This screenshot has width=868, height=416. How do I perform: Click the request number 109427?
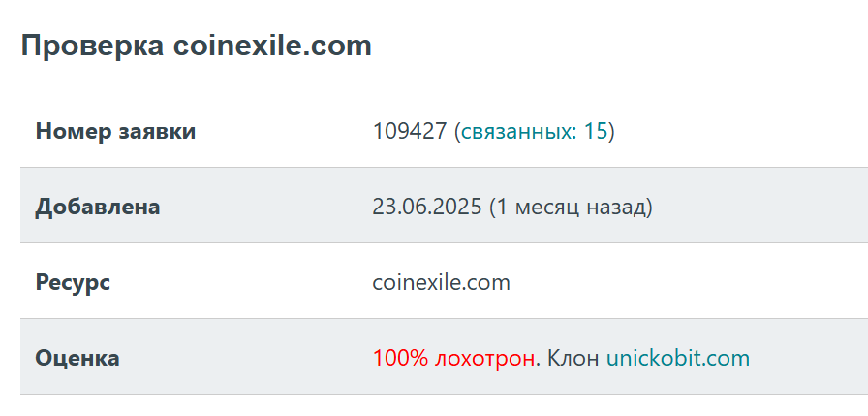click(x=409, y=131)
